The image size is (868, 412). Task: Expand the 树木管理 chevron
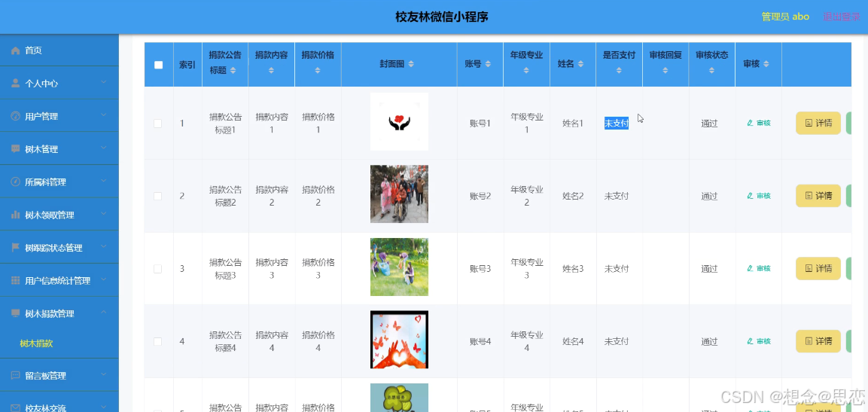[x=104, y=148]
